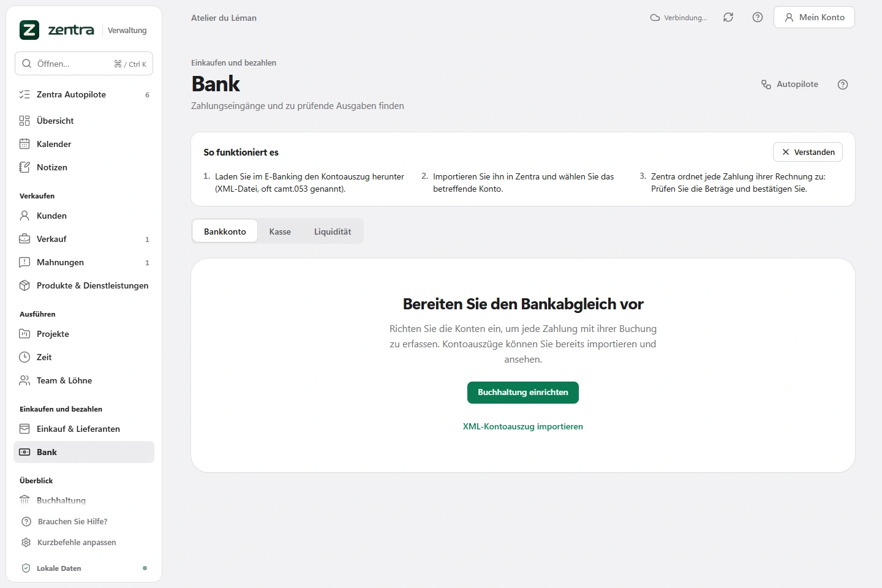The image size is (882, 588).
Task: Open Mahnungen reminders icon
Action: 24,262
